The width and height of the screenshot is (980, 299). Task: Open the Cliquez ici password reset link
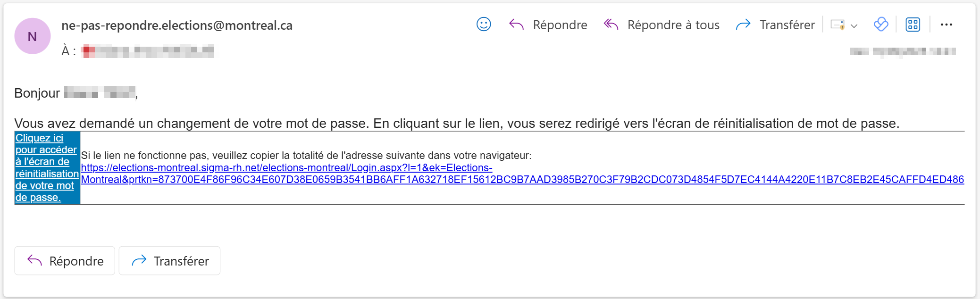46,168
